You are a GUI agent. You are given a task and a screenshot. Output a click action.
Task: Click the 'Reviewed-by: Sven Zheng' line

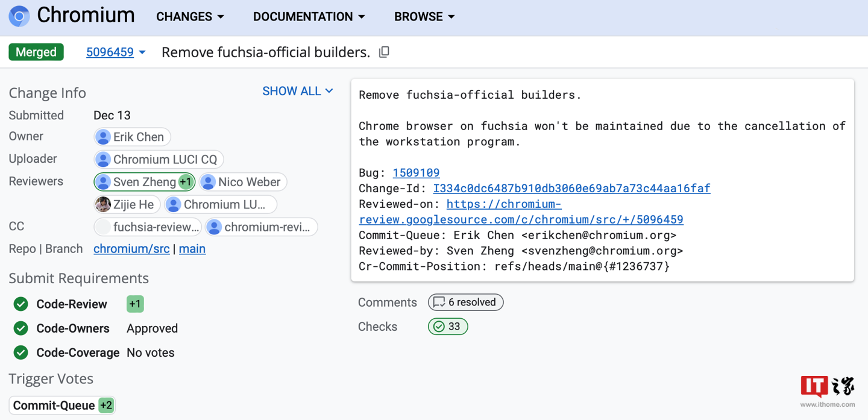click(x=521, y=251)
